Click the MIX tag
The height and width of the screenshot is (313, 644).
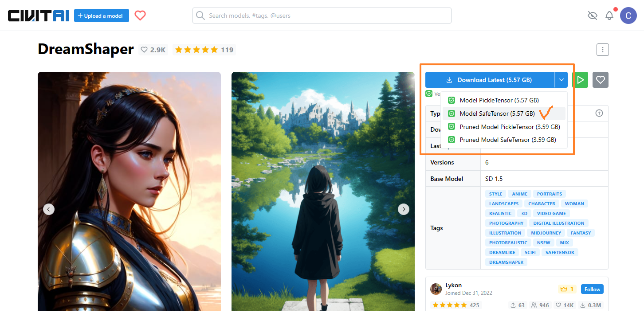(564, 243)
